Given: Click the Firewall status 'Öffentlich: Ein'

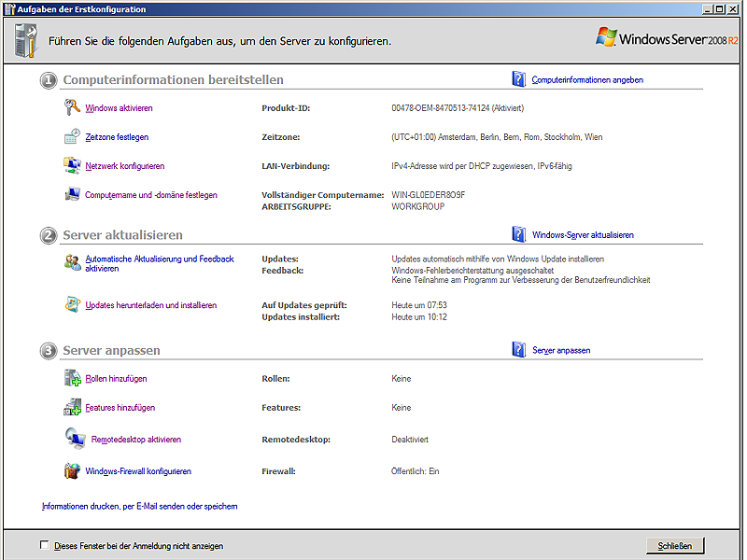Looking at the screenshot, I should click(x=415, y=471).
